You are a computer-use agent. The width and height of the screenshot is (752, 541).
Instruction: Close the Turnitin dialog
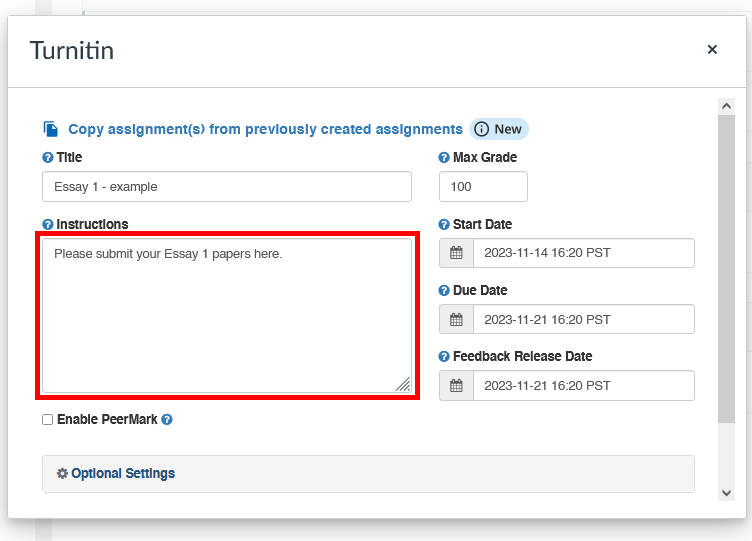pos(712,49)
